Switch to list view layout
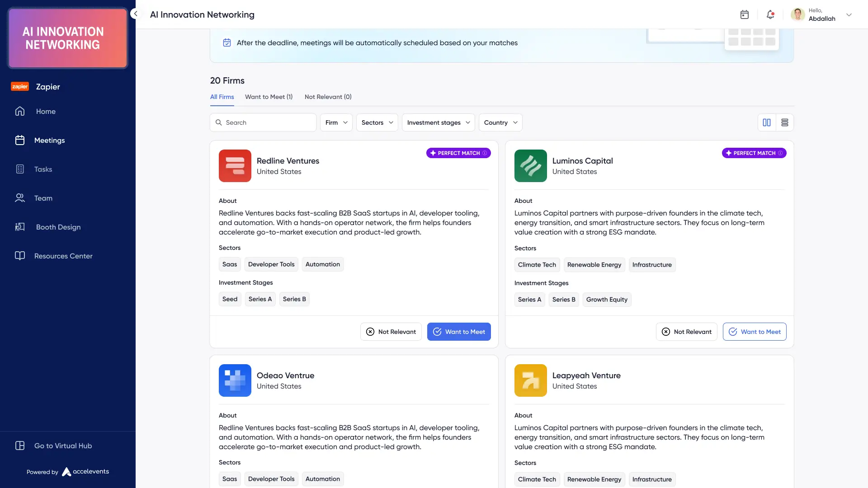Viewport: 868px width, 488px height. tap(785, 122)
